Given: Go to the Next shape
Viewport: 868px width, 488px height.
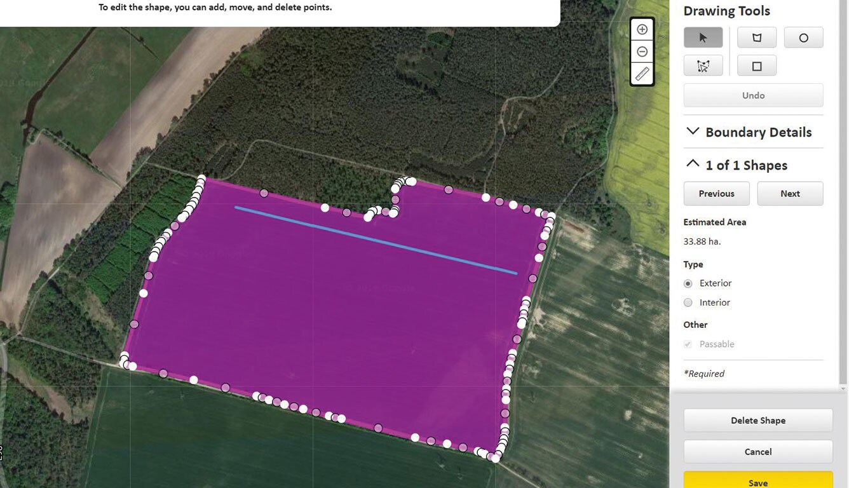Looking at the screenshot, I should pyautogui.click(x=790, y=194).
